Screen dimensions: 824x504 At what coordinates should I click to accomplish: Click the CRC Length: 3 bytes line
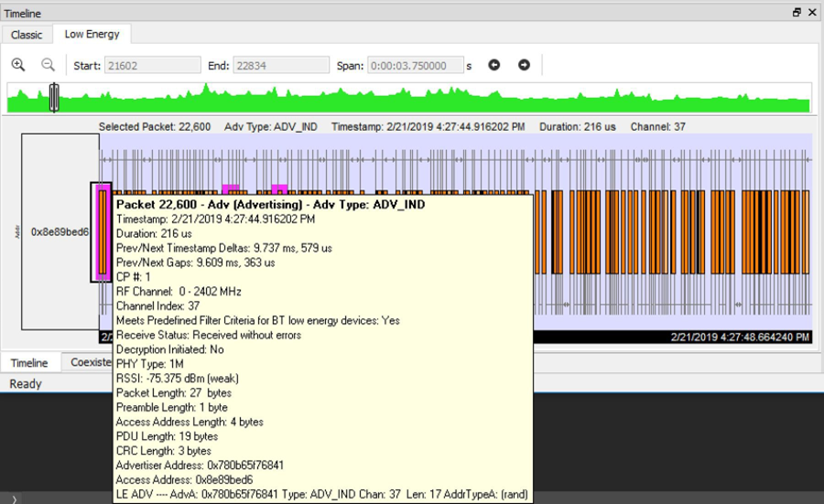coord(164,450)
